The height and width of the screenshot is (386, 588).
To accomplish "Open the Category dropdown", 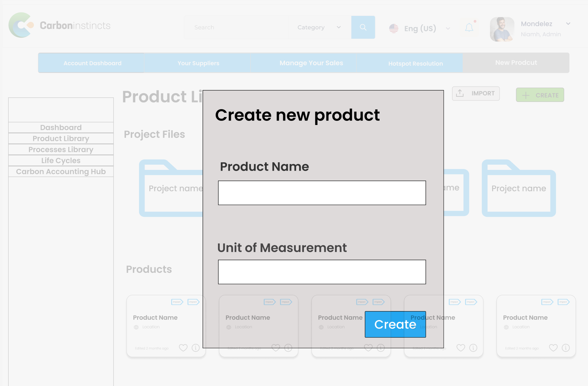I will click(319, 27).
